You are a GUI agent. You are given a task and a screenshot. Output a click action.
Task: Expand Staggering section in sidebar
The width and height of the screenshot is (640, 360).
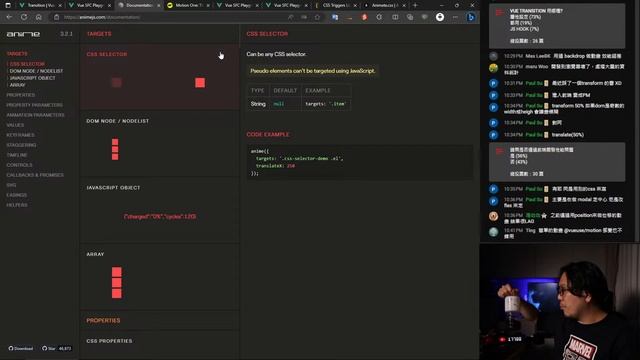pos(21,145)
